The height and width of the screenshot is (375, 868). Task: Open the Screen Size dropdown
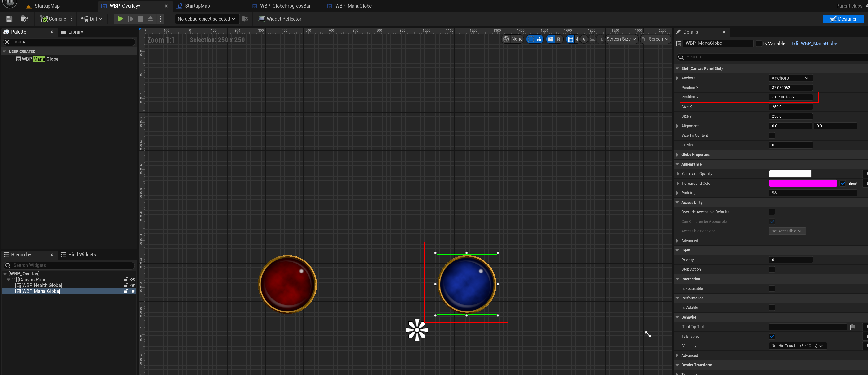621,39
